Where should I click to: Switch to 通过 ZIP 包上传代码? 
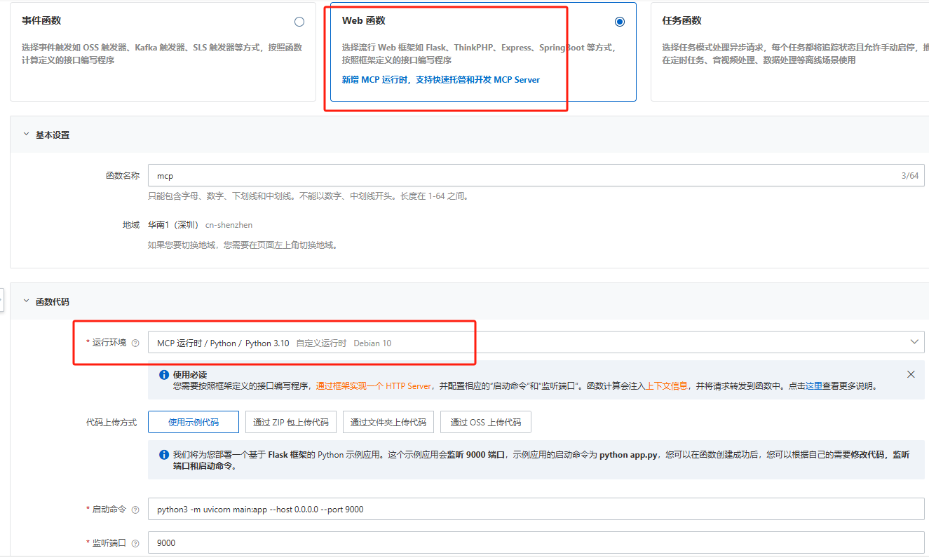pos(290,422)
